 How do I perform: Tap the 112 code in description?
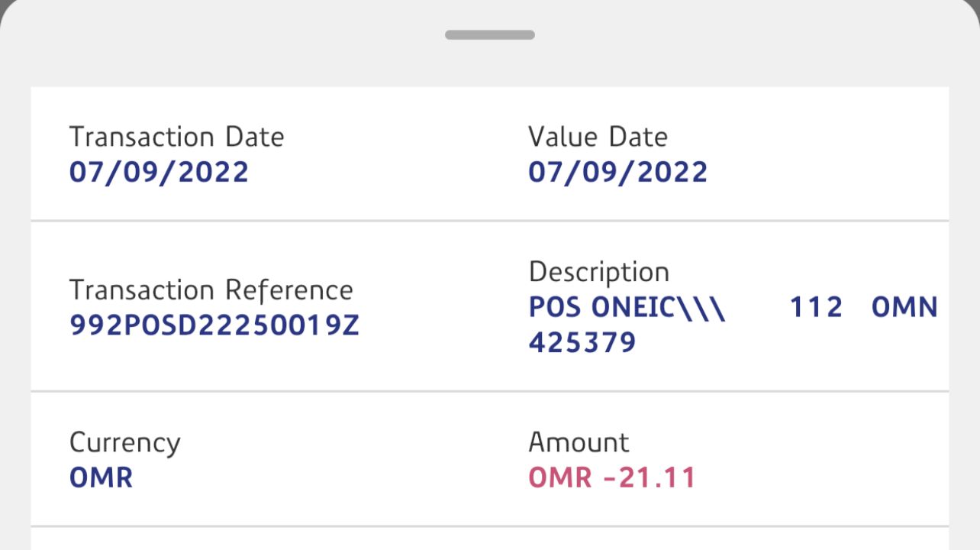(816, 308)
